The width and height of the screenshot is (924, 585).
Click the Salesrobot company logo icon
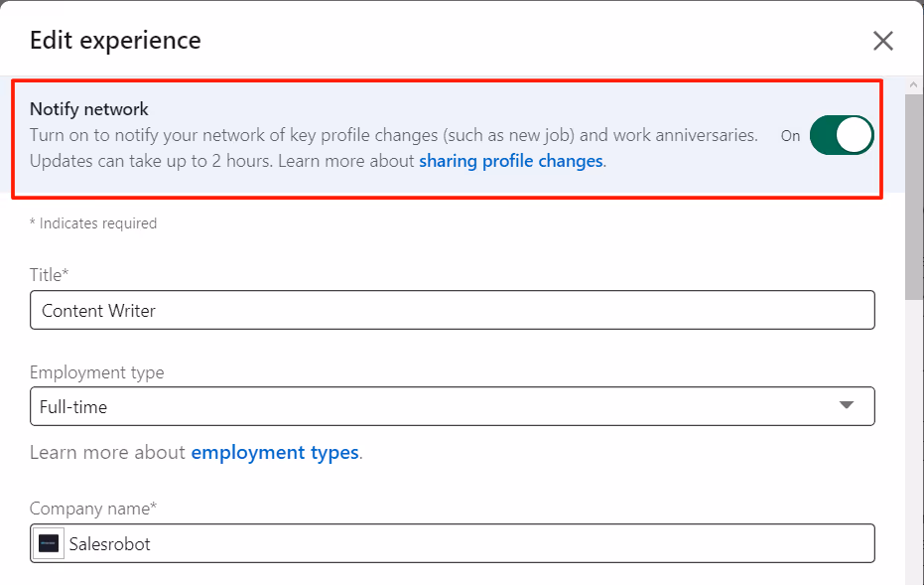pos(48,543)
